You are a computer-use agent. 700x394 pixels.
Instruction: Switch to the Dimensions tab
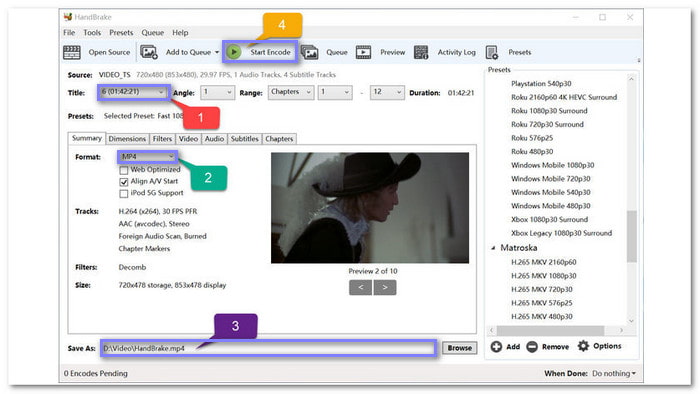(x=127, y=139)
